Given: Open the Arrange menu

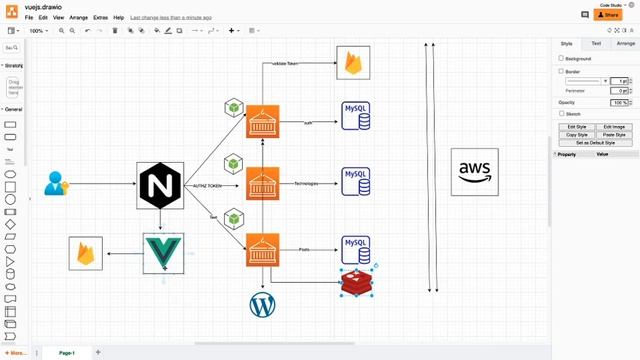Looking at the screenshot, I should (x=78, y=18).
